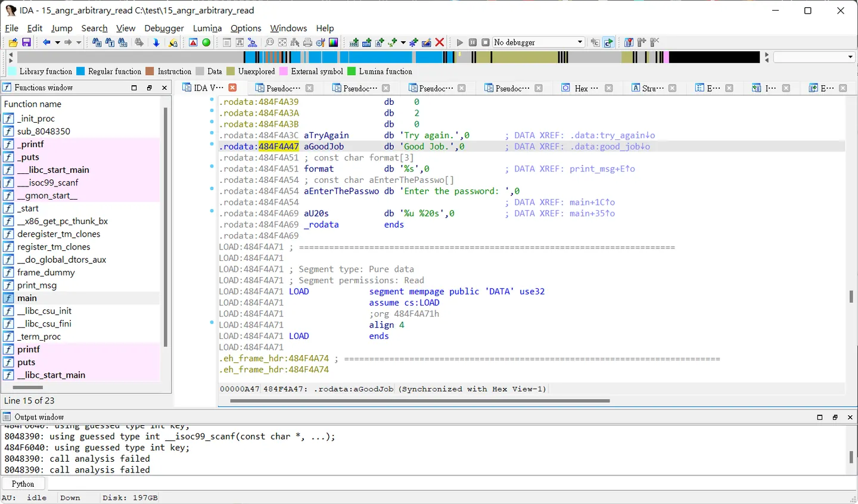Screen dimensions: 858x504
Task: Click the red warning triangle toolbar icon
Action: tap(193, 42)
